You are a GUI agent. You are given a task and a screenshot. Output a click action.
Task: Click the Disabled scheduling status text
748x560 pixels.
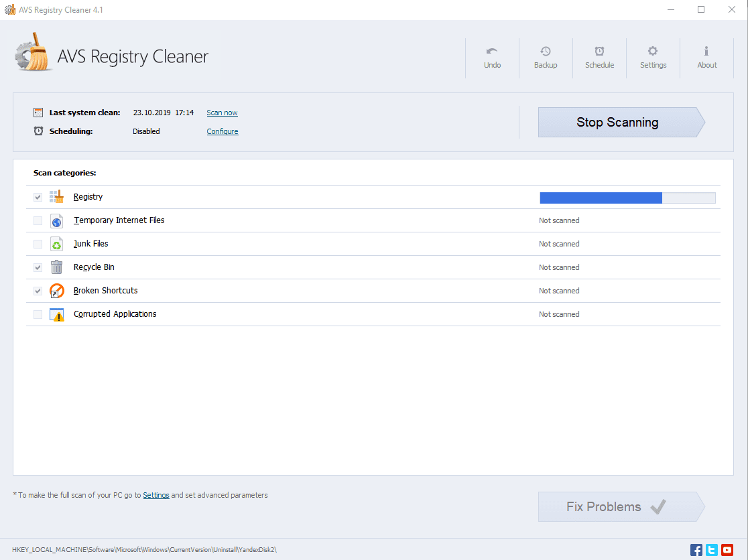click(146, 131)
